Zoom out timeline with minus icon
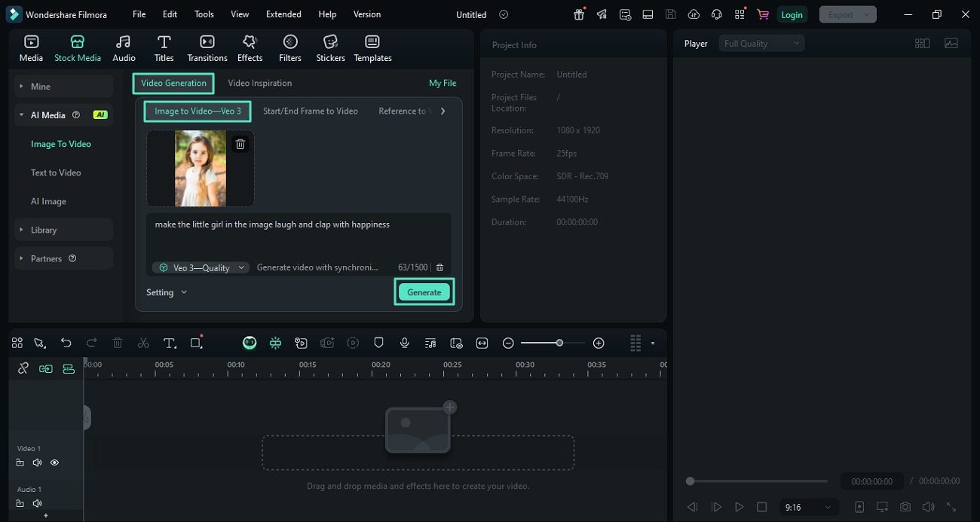Image resolution: width=980 pixels, height=522 pixels. (x=508, y=343)
